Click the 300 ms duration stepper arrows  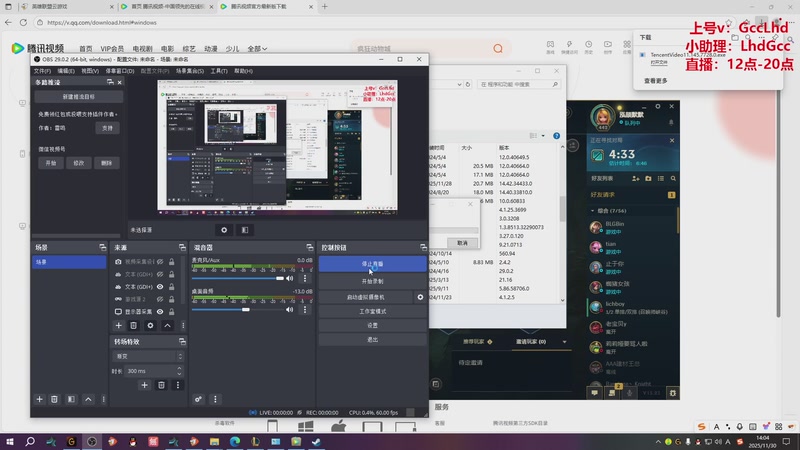point(179,371)
